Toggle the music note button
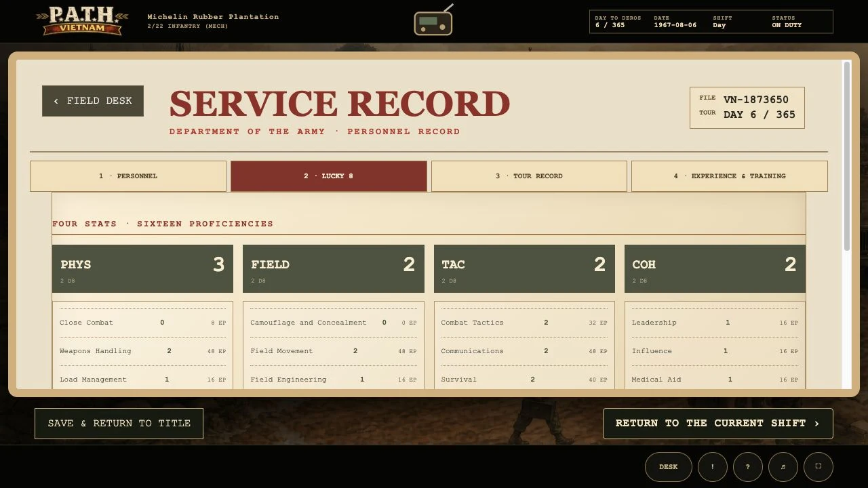The height and width of the screenshot is (488, 868). pyautogui.click(x=783, y=466)
